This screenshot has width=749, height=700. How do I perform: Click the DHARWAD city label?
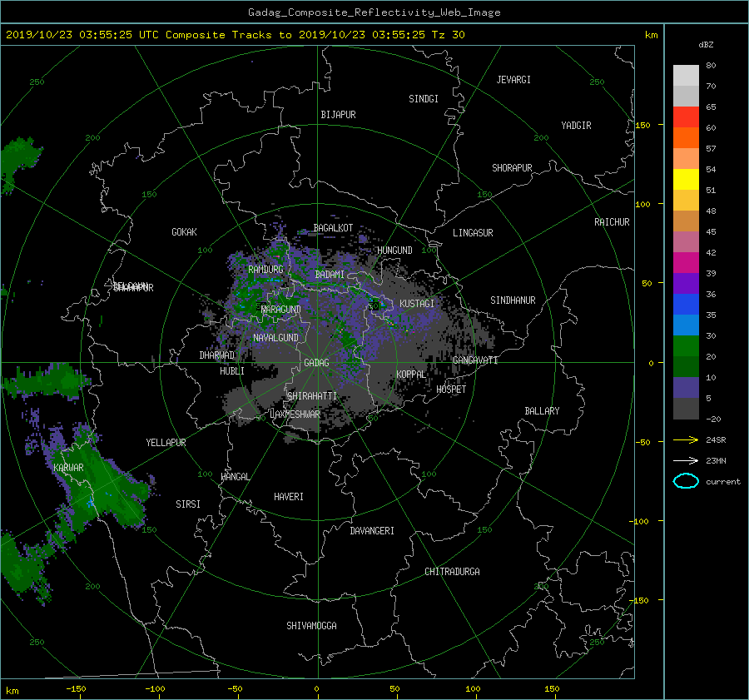217,355
